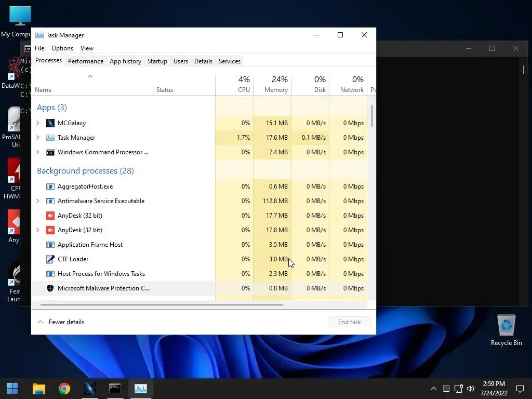Switch to the Startup tab
532x399 pixels.
[157, 61]
